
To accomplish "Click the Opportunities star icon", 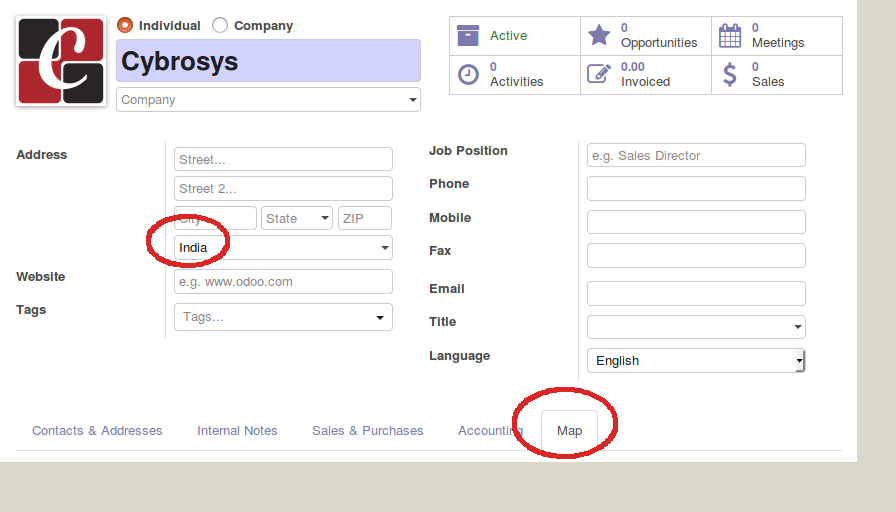I will pos(599,35).
